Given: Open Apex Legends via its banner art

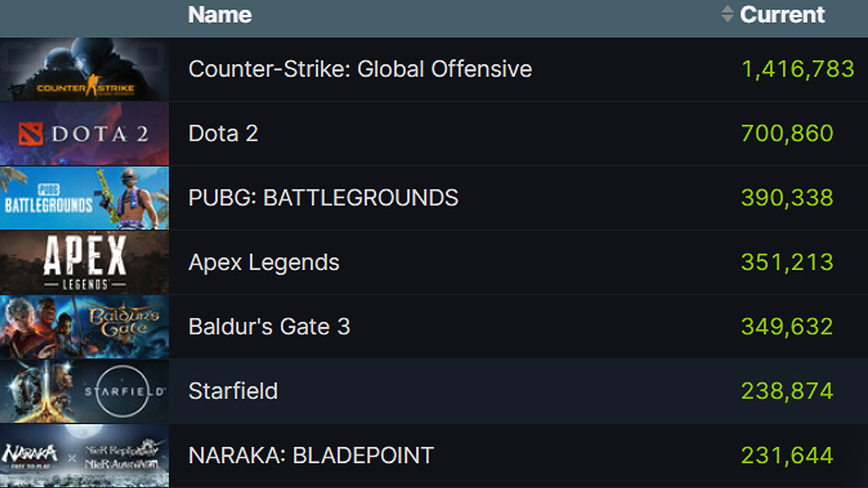Looking at the screenshot, I should [x=84, y=262].
